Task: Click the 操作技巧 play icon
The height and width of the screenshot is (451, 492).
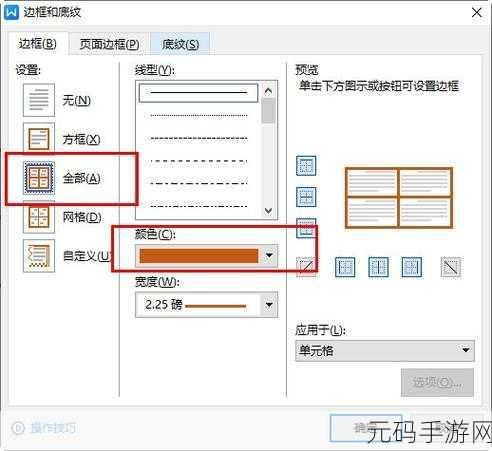Action: (x=18, y=428)
